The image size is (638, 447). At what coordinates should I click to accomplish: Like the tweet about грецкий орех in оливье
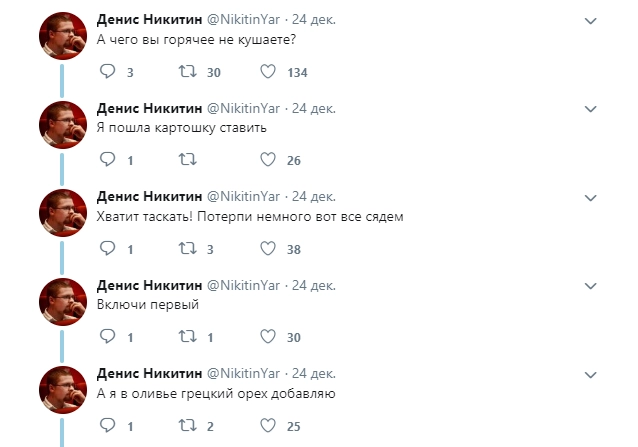[268, 426]
